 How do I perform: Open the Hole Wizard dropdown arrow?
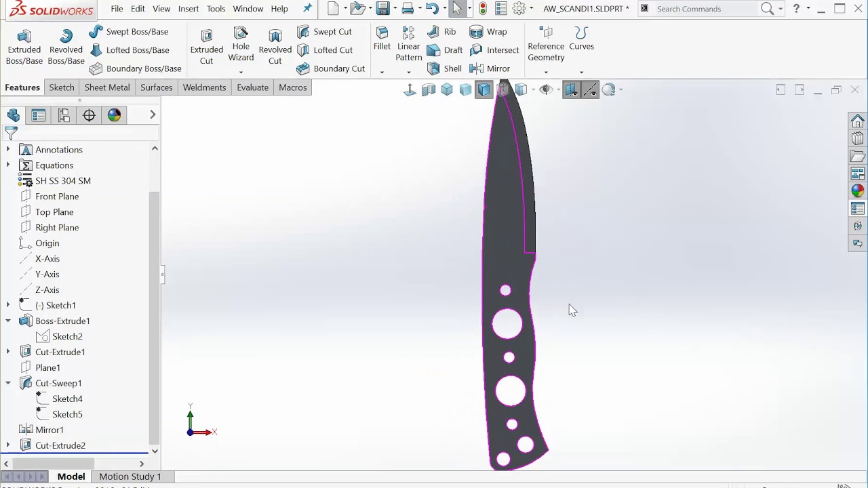click(241, 72)
